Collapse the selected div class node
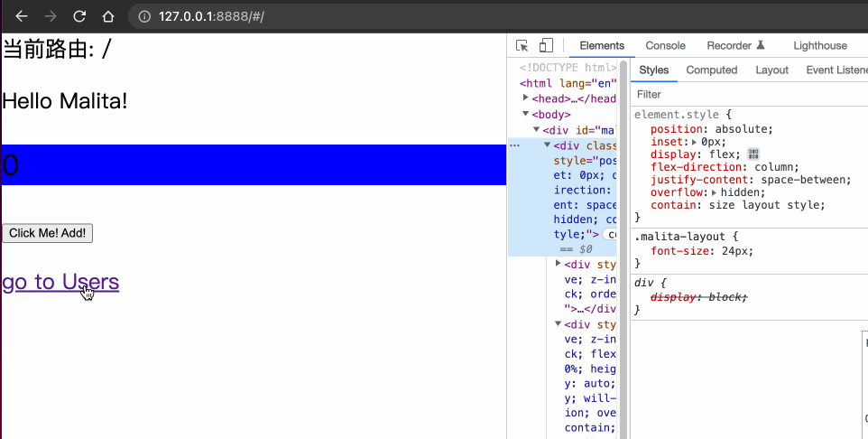 pos(547,145)
